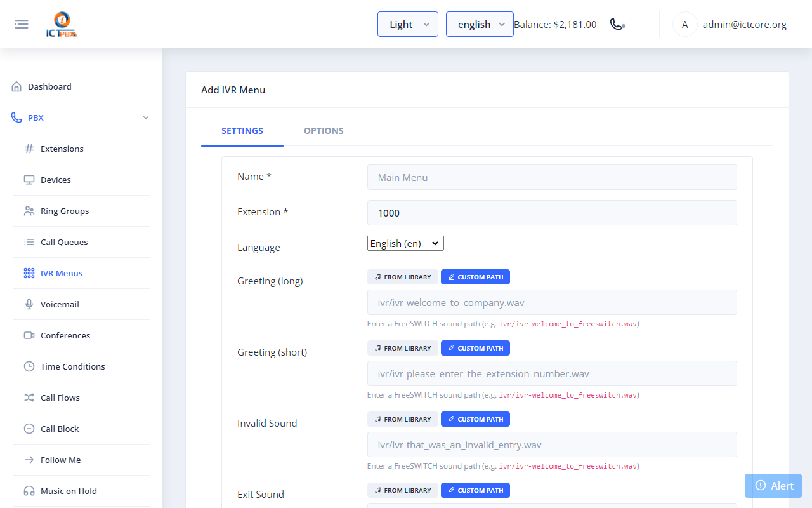Click the admin avatar circle
This screenshot has height=508, width=812.
click(684, 25)
